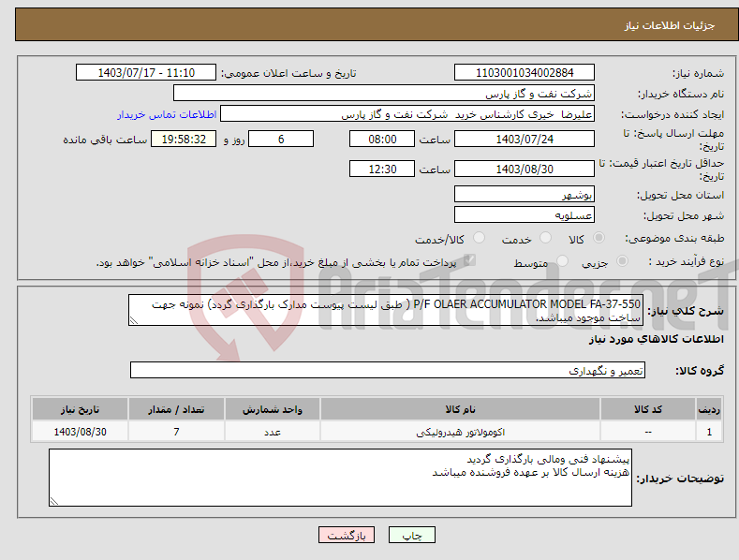Click the جزئیات اطلاعات نیاز page header
The height and width of the screenshot is (560, 739).
(x=670, y=25)
